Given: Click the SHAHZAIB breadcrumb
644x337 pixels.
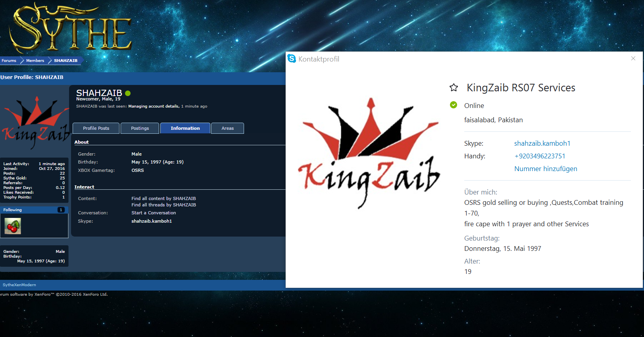Looking at the screenshot, I should (x=65, y=61).
